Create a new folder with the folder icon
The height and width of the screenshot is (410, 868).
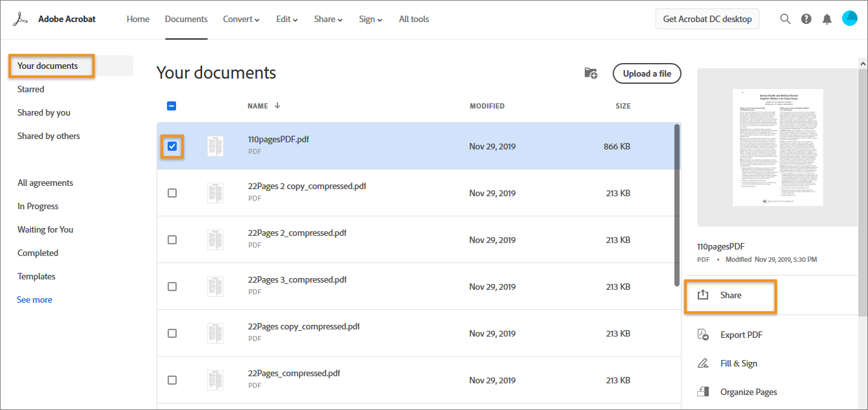tap(591, 73)
